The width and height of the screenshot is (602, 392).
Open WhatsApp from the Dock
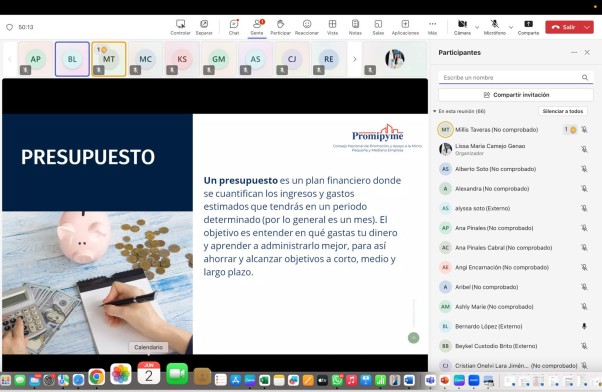(x=337, y=380)
